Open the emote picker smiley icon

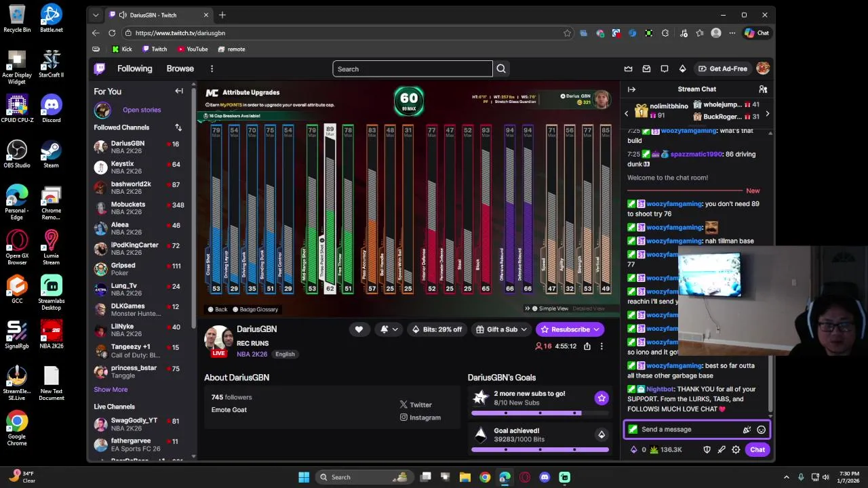(x=761, y=430)
